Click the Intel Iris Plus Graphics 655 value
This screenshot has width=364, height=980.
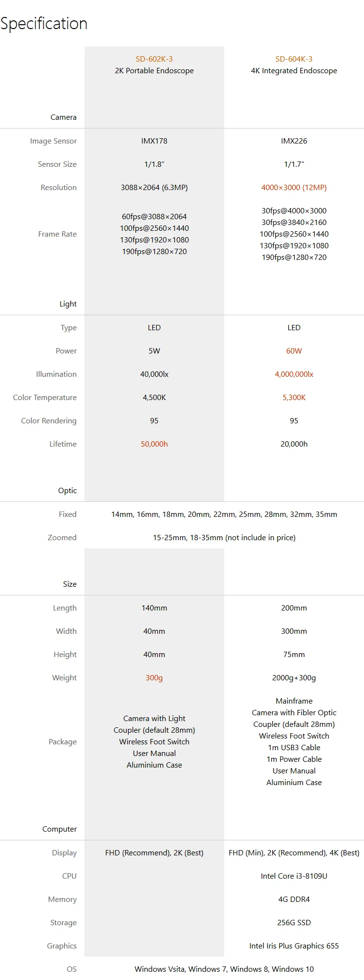[294, 946]
